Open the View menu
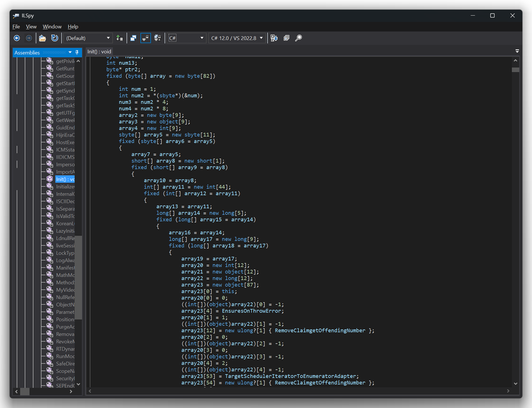 pyautogui.click(x=31, y=26)
